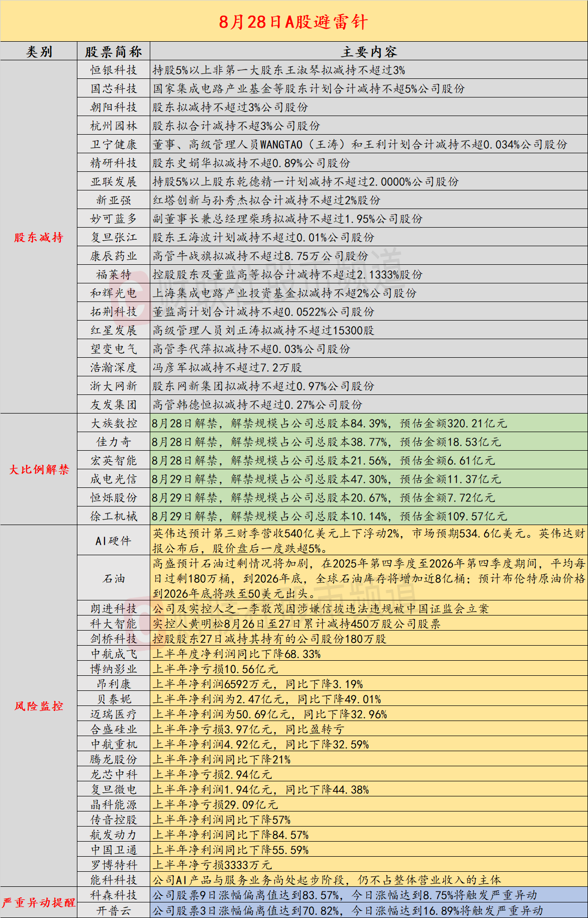Click stock name '亚联发展'
This screenshot has width=588, height=918.
tap(114, 181)
